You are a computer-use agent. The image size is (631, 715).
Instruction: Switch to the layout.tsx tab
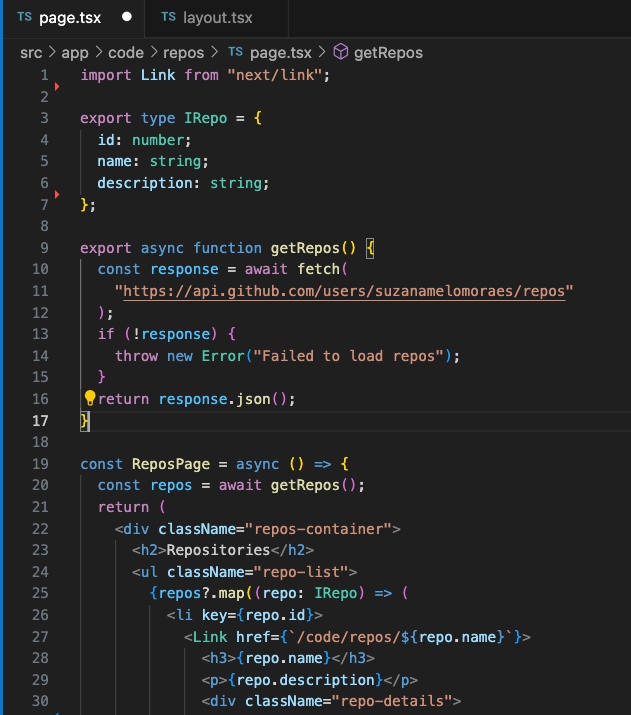click(217, 18)
